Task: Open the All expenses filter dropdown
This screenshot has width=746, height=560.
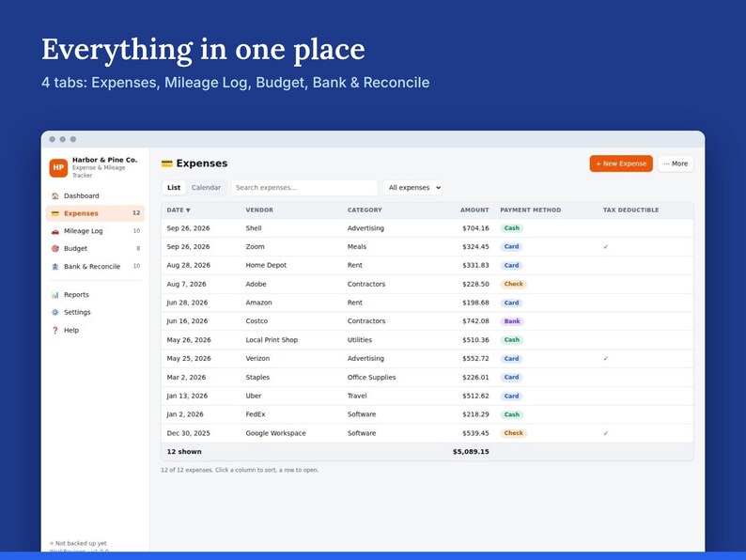Action: pyautogui.click(x=413, y=188)
